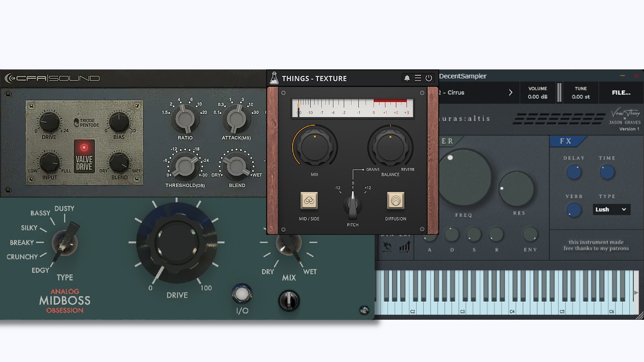Click the EXP bar-graph icon in DecentSampler

click(x=405, y=247)
